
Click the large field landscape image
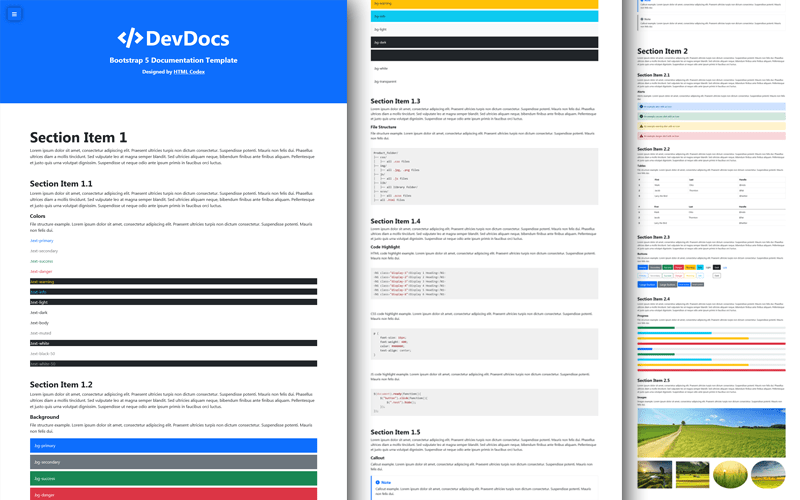(711, 433)
